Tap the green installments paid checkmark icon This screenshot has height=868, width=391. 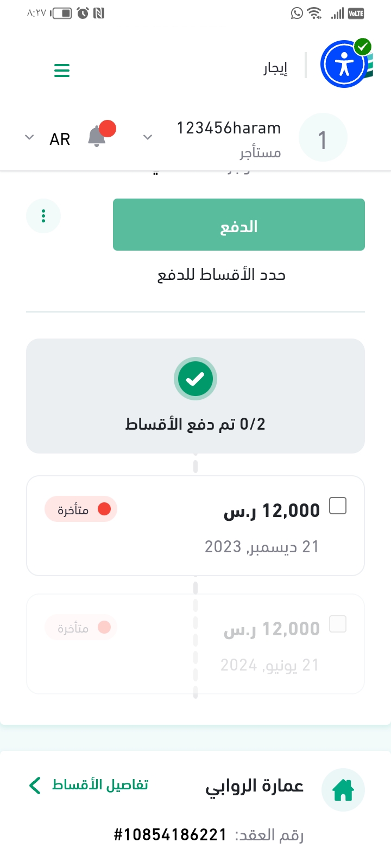(x=195, y=379)
